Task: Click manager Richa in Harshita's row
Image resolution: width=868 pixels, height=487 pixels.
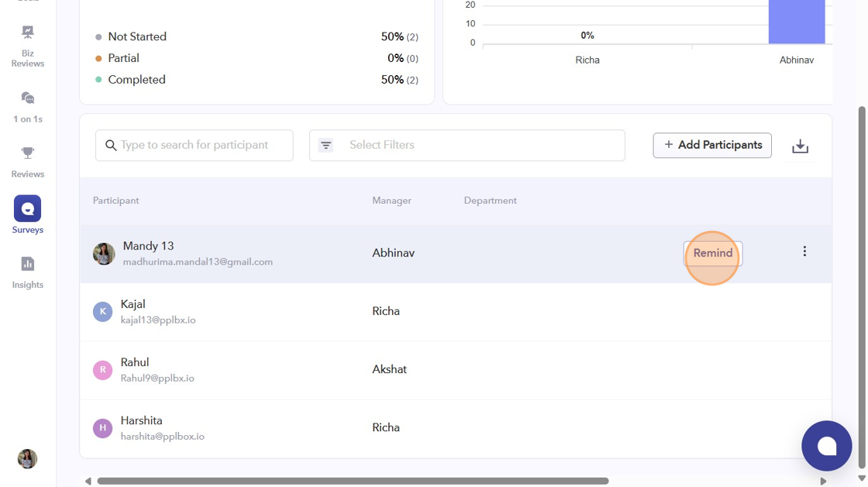Action: (386, 428)
